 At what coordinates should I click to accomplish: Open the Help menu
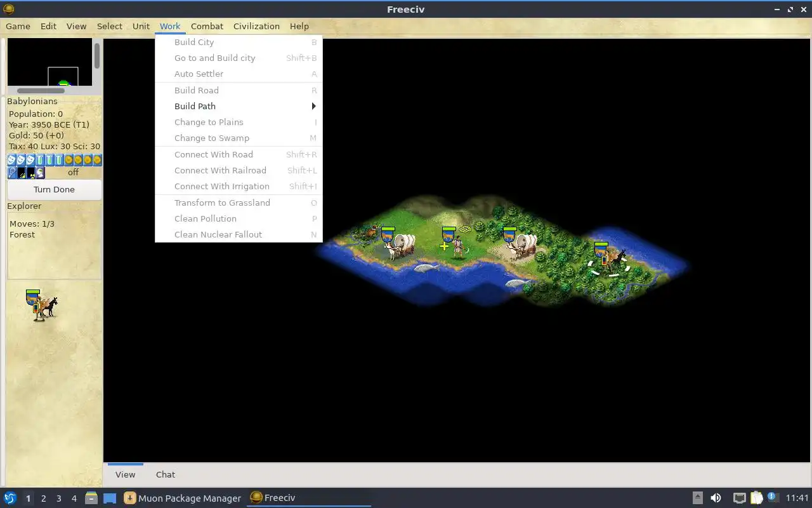299,26
